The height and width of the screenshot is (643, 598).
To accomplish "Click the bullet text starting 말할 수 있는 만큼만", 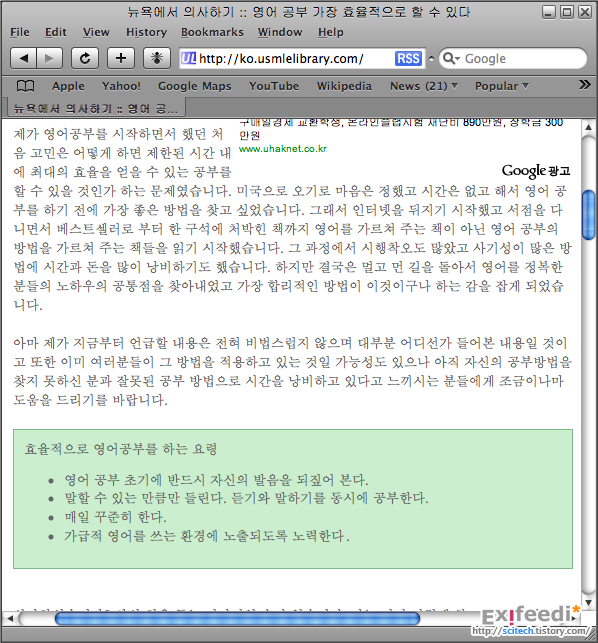I will 246,498.
